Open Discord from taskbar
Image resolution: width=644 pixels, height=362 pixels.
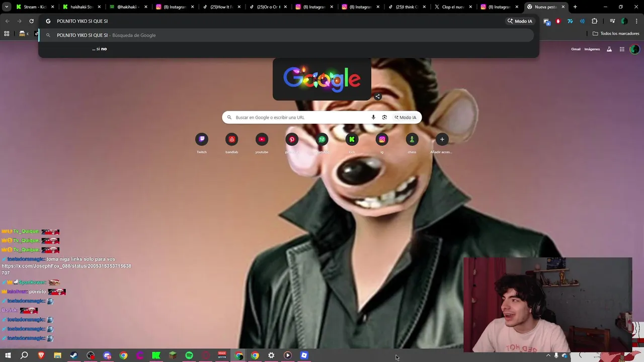click(x=107, y=355)
